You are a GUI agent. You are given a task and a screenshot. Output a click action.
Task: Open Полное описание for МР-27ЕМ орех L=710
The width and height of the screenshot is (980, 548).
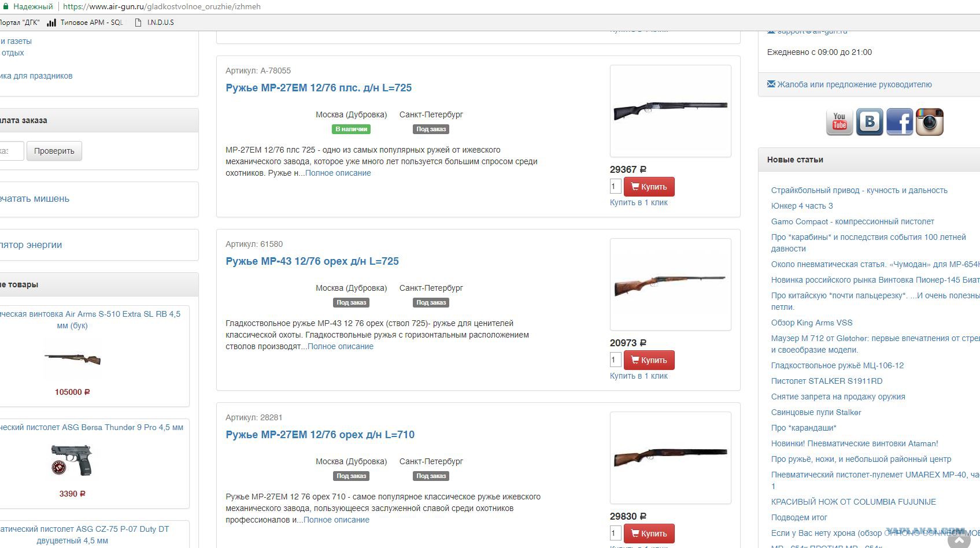pyautogui.click(x=336, y=520)
